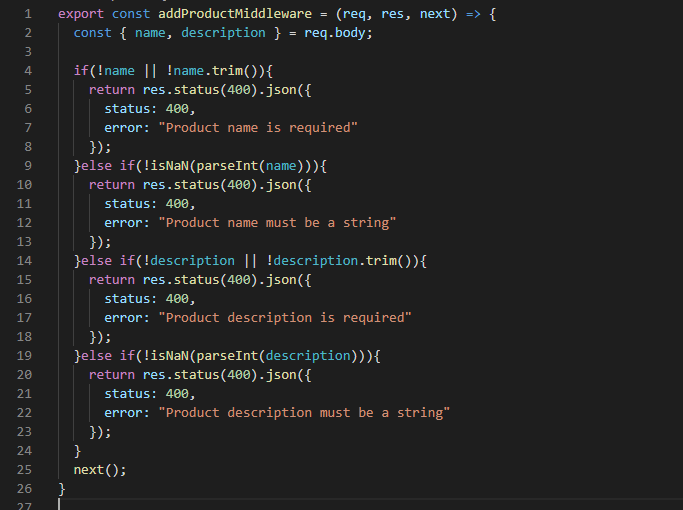Click req.body on line 2
The width and height of the screenshot is (683, 510).
[335, 33]
